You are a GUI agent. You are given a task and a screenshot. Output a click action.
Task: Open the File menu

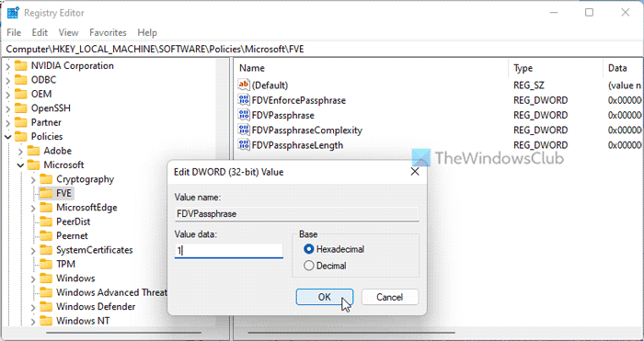[x=14, y=32]
